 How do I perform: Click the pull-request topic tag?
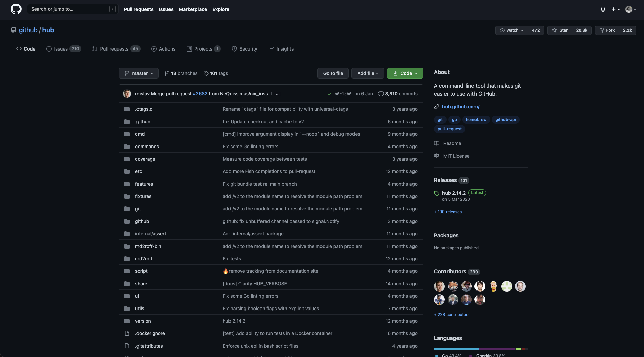point(450,129)
